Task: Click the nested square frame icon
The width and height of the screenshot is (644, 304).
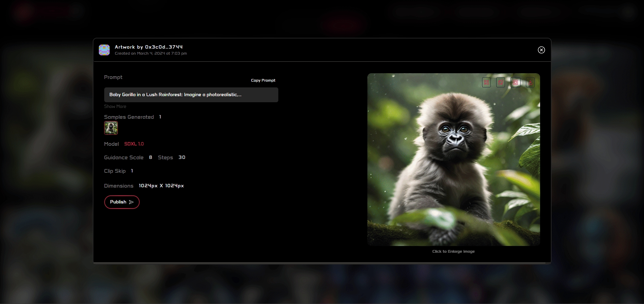Action: (x=515, y=82)
